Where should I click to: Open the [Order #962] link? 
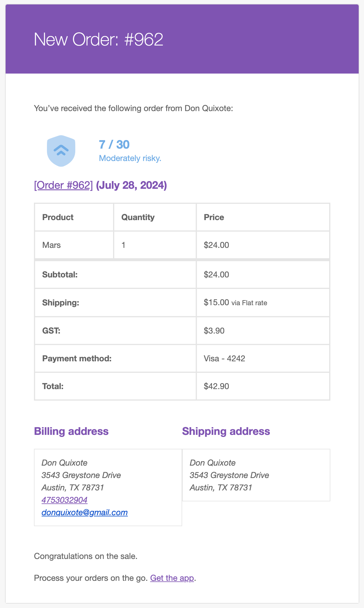pyautogui.click(x=63, y=185)
